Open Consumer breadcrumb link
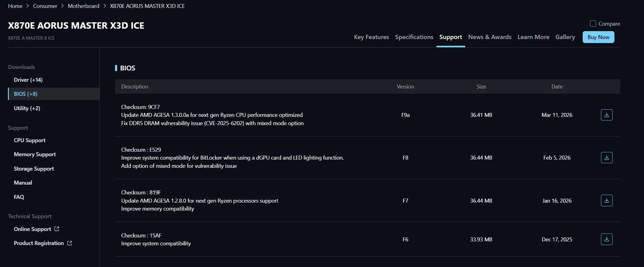 tap(45, 6)
